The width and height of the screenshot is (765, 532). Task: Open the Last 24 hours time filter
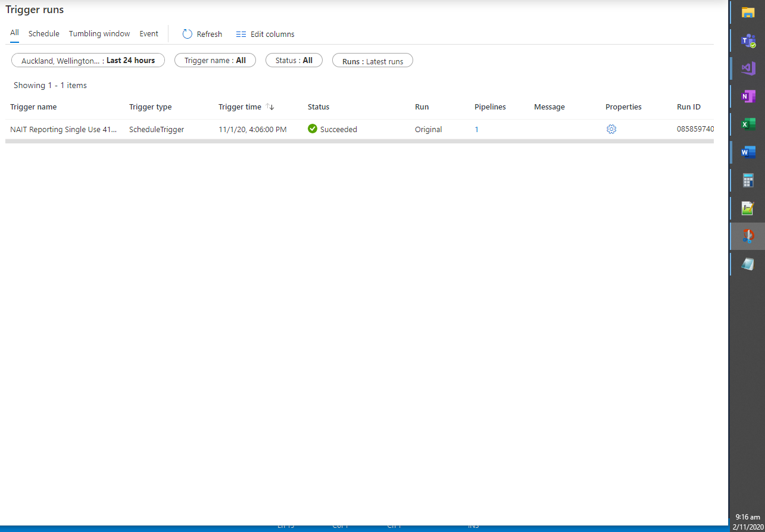point(88,60)
